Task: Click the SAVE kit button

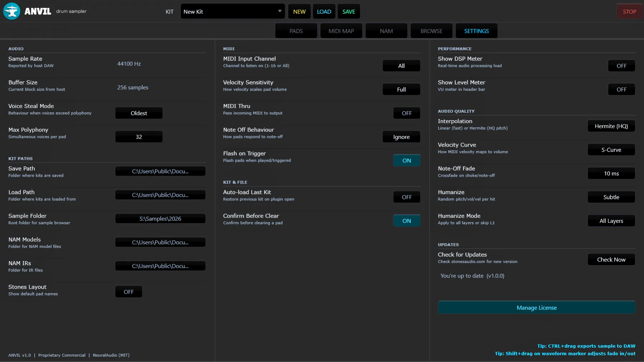Action: (348, 11)
